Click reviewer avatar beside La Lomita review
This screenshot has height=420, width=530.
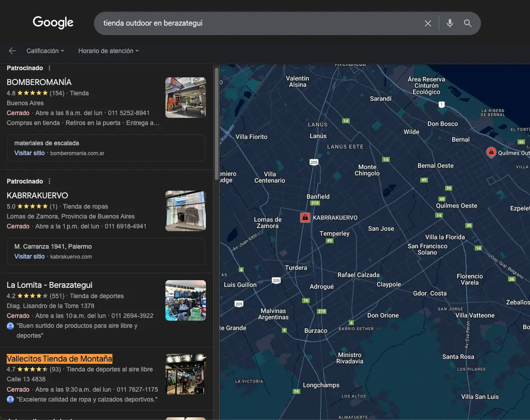click(10, 326)
